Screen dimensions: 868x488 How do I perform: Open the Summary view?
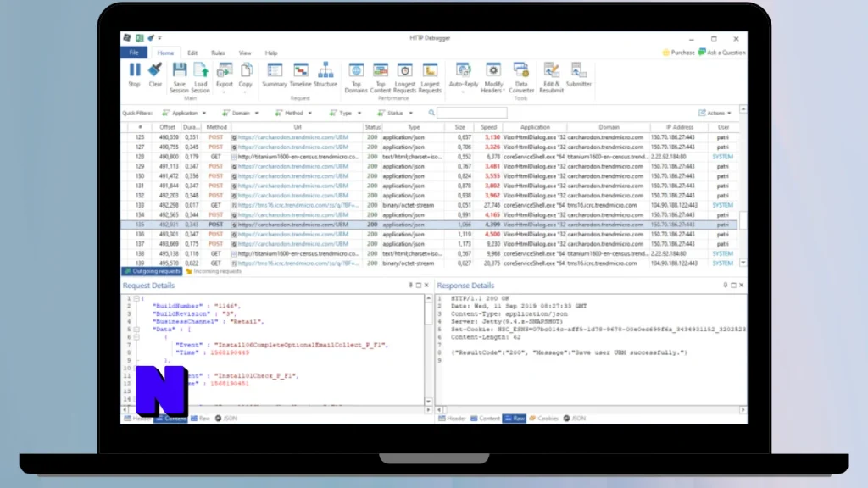click(274, 75)
